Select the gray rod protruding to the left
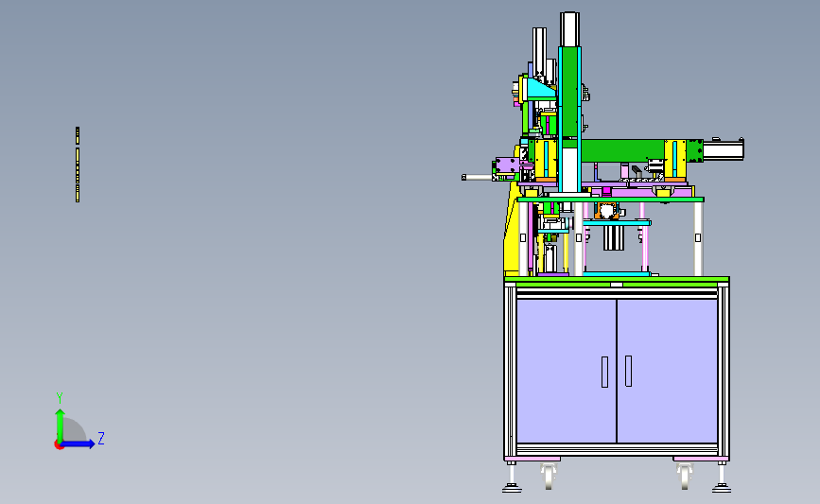 point(477,178)
